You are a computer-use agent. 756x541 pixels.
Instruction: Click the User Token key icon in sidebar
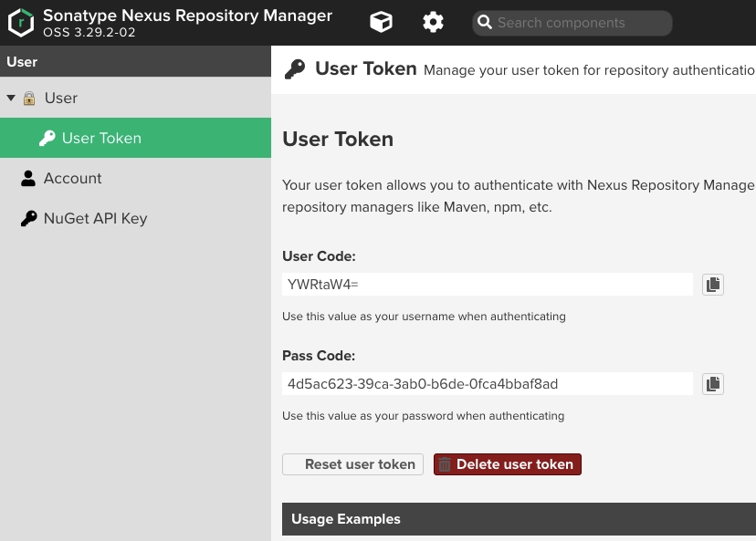47,139
